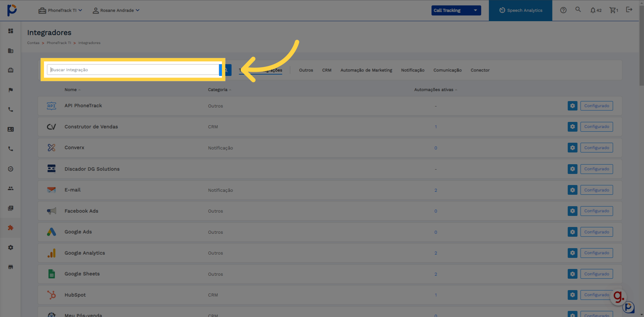
Task: Select the Notificação tab
Action: [x=413, y=70]
